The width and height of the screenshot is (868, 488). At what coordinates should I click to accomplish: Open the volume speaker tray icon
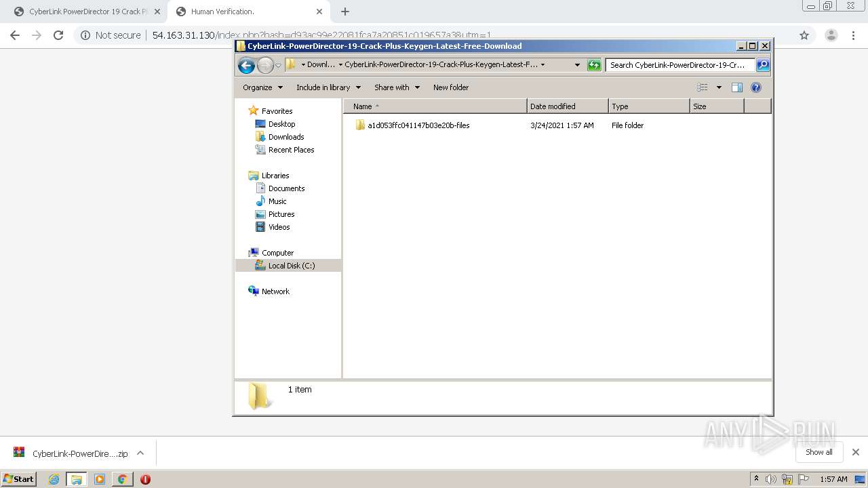(771, 479)
